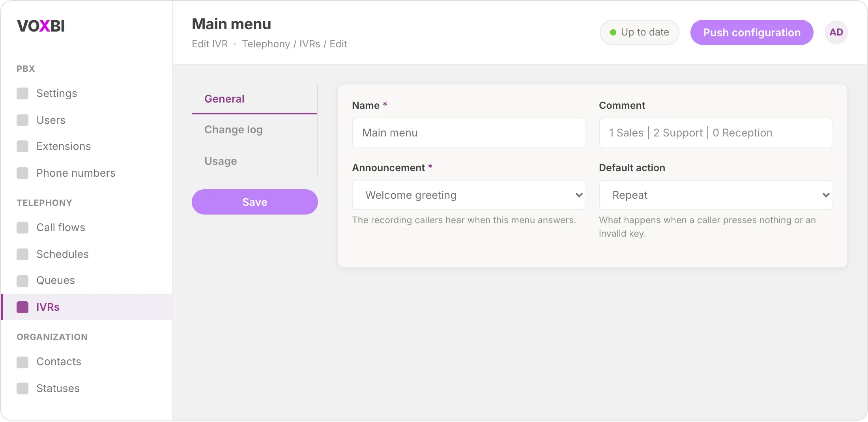The image size is (868, 422).
Task: Go to Statuses
Action: (86, 388)
